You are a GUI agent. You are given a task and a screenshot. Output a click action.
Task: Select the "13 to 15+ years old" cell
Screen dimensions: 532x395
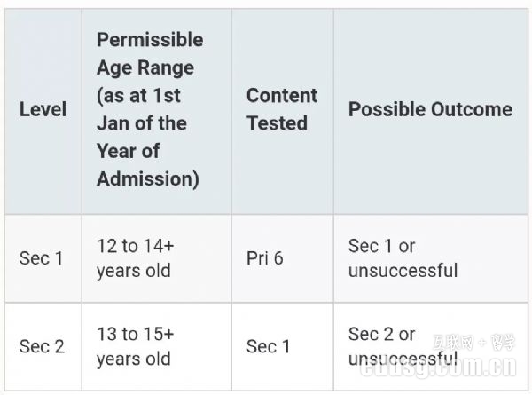135,346
